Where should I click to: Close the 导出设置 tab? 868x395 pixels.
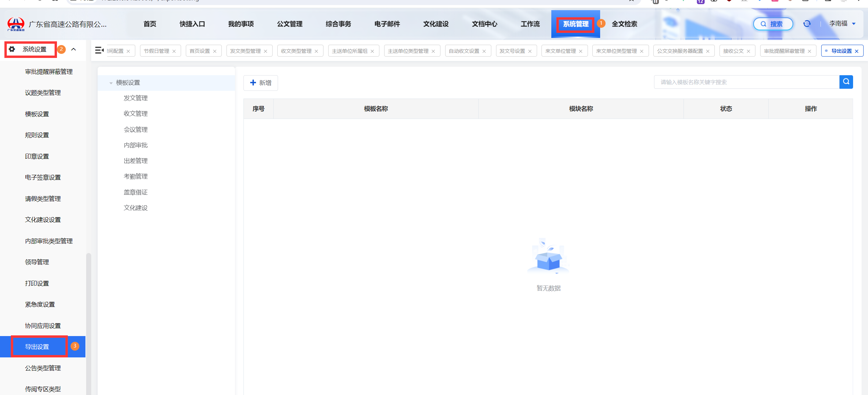coord(857,51)
